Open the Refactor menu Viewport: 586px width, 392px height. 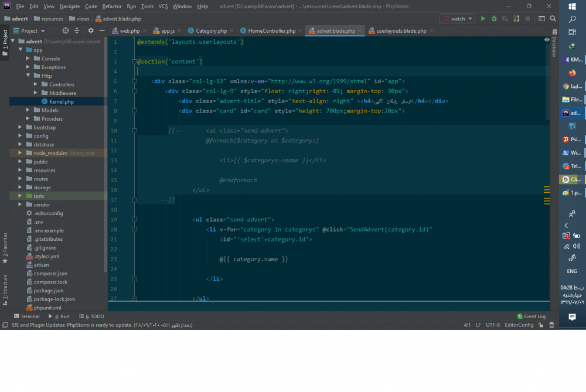pyautogui.click(x=112, y=6)
